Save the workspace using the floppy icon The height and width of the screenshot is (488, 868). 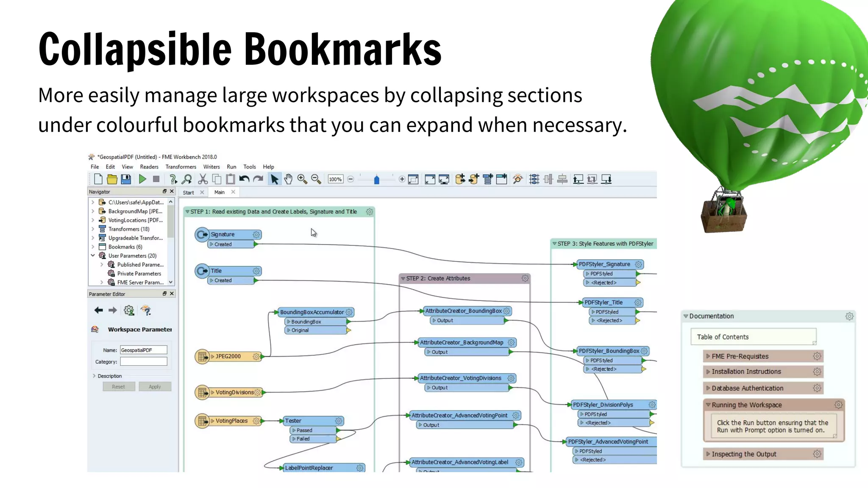(x=126, y=179)
